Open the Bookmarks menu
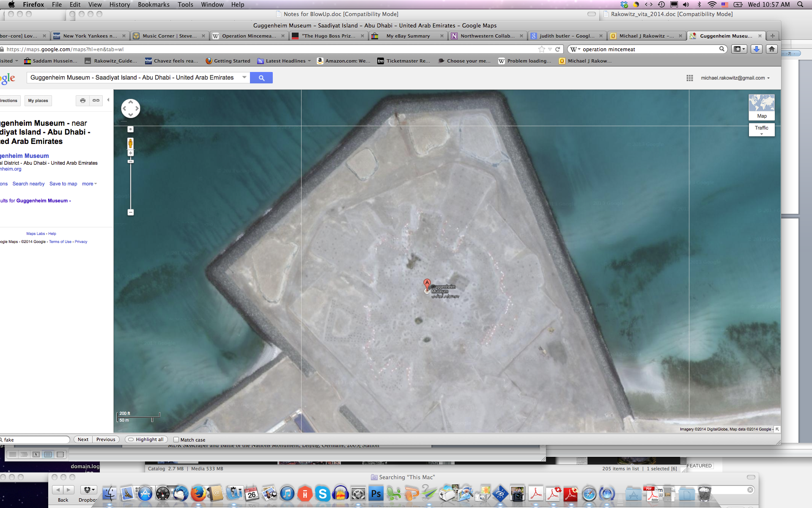Screen dimensions: 812x508 pos(154,4)
